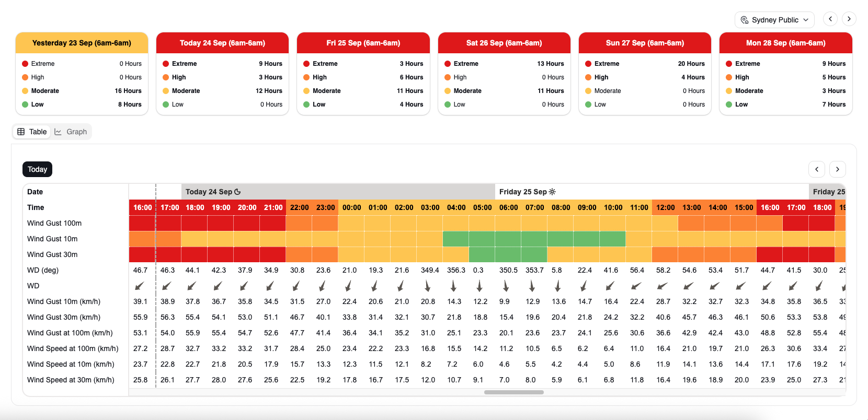Click the wind direction arrow under 04:00

[453, 286]
